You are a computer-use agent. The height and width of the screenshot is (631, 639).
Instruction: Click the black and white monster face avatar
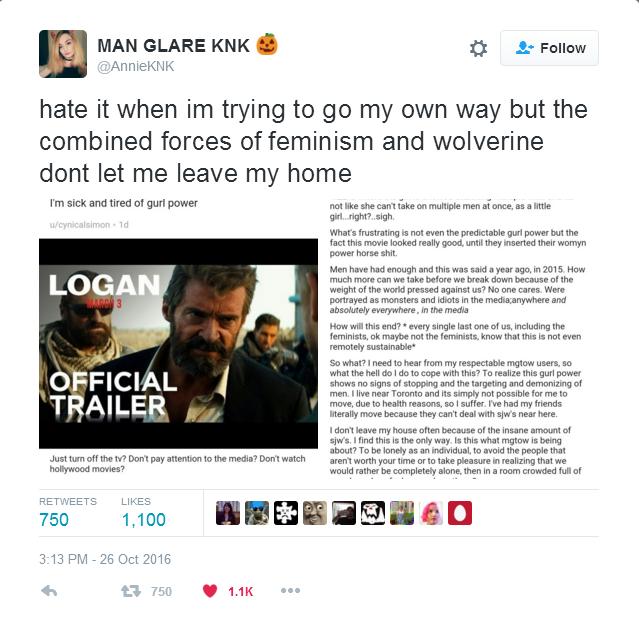click(373, 513)
